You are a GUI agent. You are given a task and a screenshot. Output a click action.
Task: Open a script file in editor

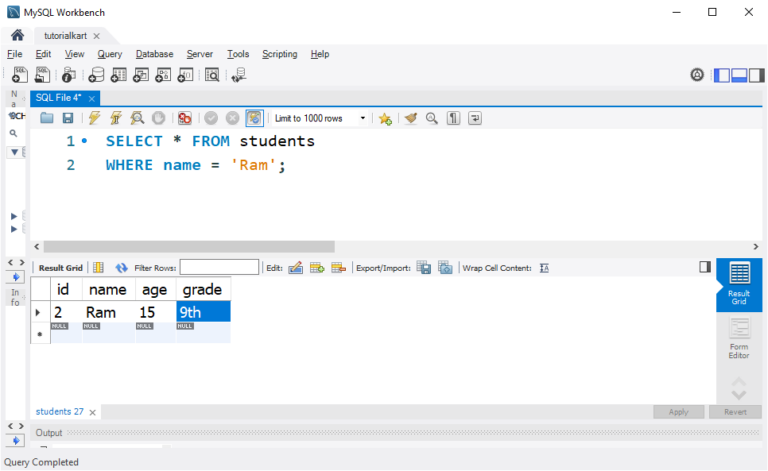pyautogui.click(x=47, y=118)
